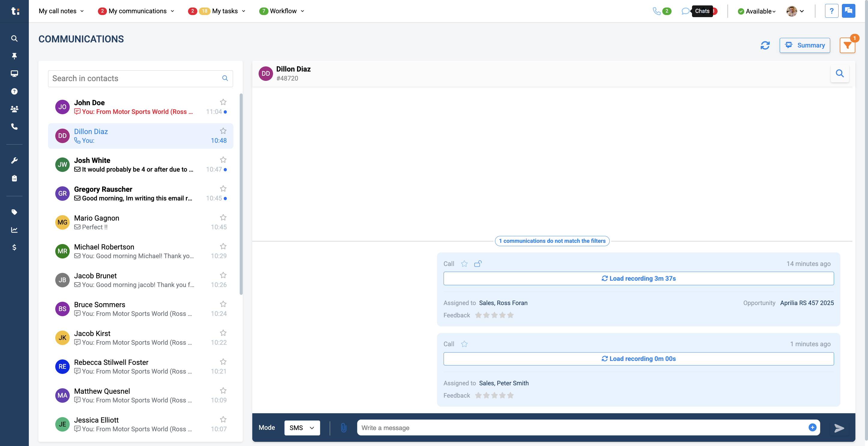
Task: Click the Aprilia RS 457 2025 opportunity
Action: point(807,303)
